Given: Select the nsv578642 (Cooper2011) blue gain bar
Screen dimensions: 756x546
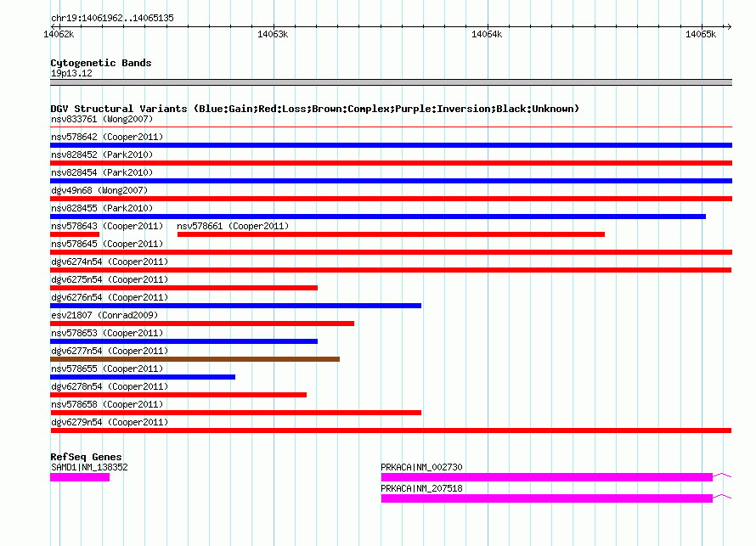Looking at the screenshot, I should point(391,145).
